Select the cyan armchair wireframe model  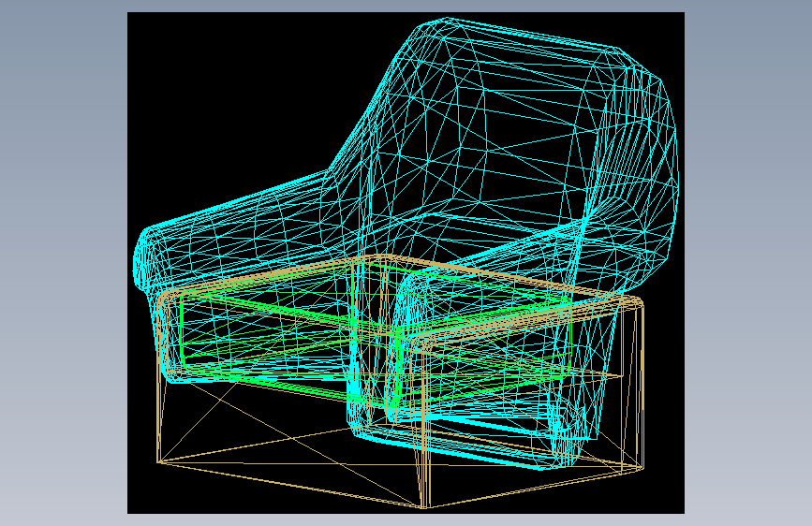pos(406,243)
